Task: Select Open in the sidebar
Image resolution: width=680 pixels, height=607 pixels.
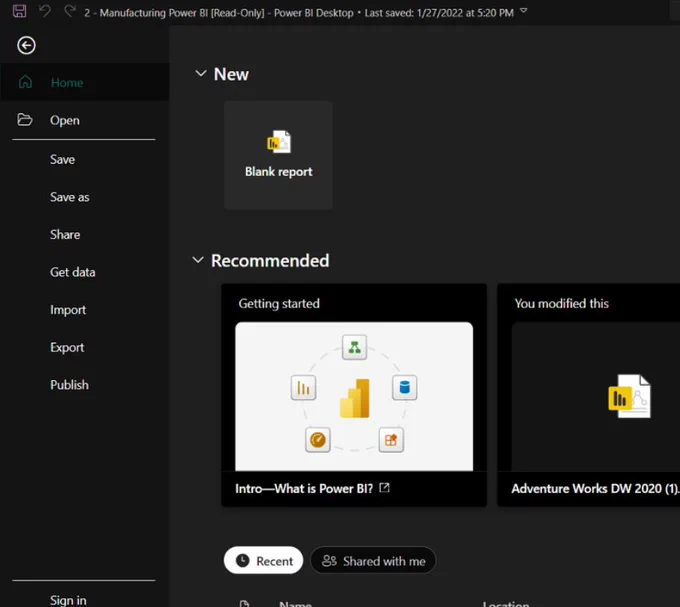Action: [x=85, y=120]
